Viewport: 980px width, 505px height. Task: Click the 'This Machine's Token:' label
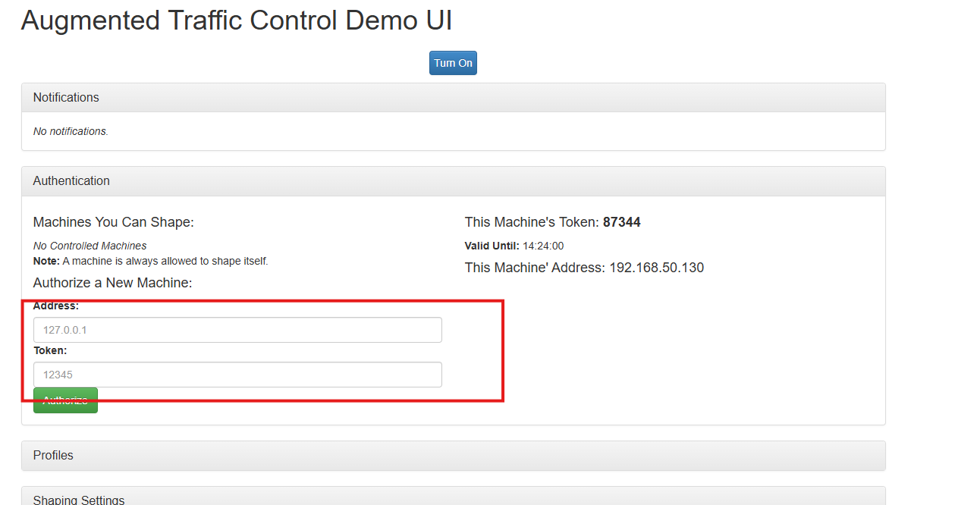pos(532,222)
